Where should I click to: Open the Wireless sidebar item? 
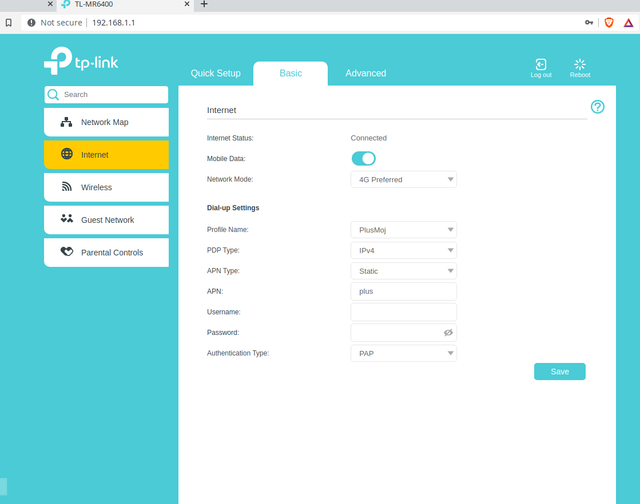(x=106, y=187)
